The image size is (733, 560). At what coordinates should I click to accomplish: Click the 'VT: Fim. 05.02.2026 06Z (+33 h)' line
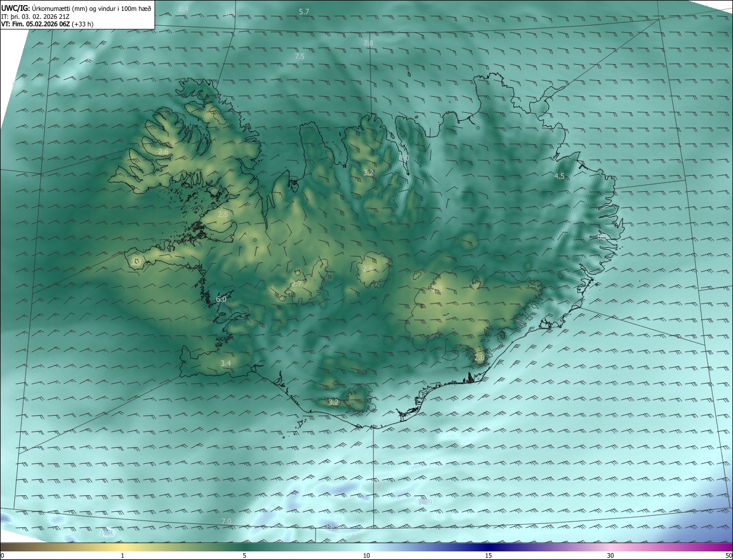click(47, 24)
